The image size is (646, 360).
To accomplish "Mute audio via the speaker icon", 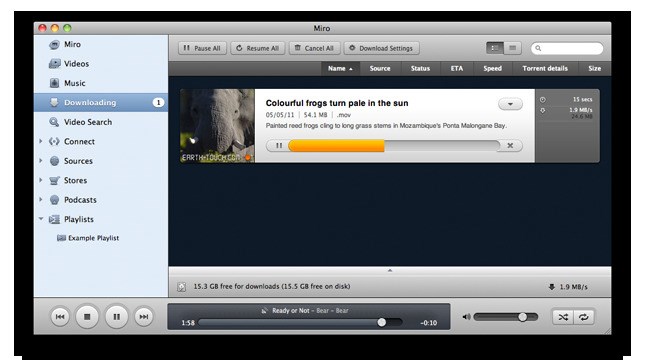I will (x=466, y=317).
